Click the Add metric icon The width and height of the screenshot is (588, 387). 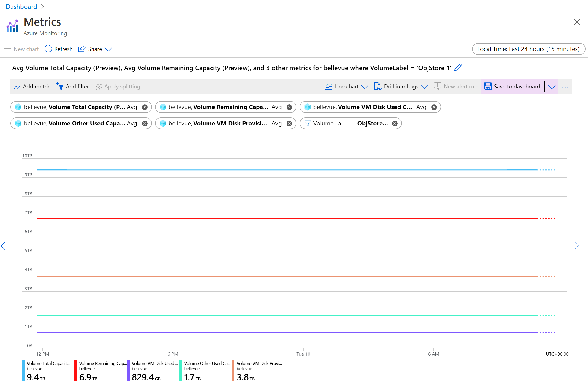click(16, 86)
